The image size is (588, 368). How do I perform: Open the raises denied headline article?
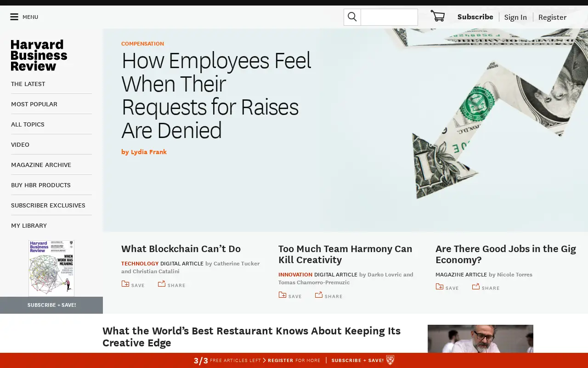(216, 95)
